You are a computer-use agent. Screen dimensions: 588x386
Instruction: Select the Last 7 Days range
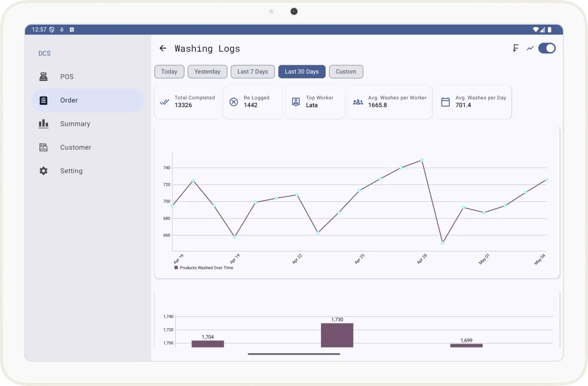[253, 71]
